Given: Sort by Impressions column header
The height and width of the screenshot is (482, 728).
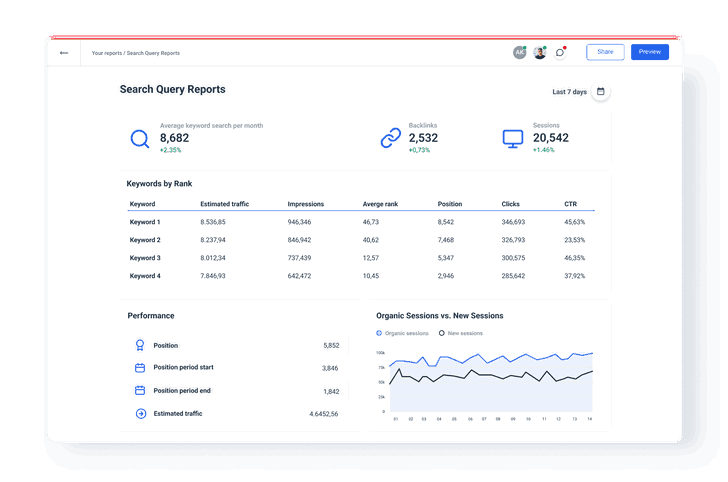Looking at the screenshot, I should tap(306, 204).
